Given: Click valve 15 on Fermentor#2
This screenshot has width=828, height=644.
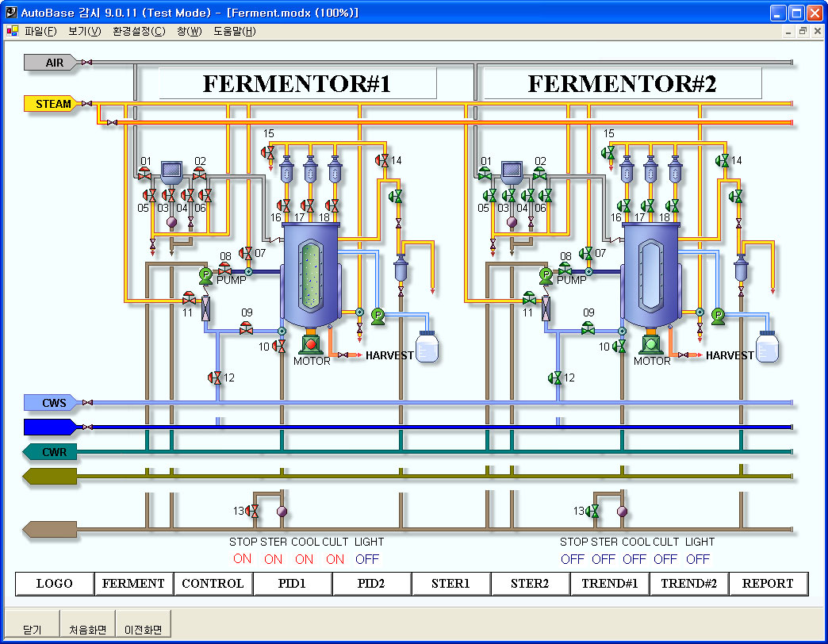Looking at the screenshot, I should (x=608, y=152).
